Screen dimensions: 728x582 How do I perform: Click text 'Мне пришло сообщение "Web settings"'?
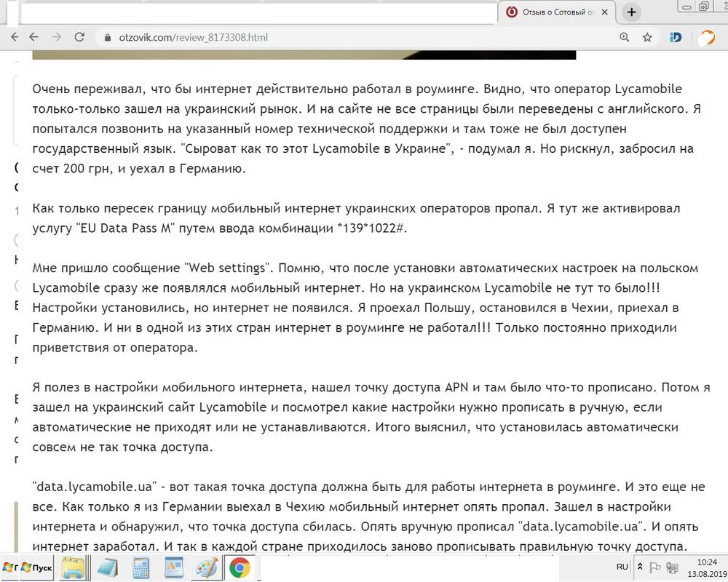point(151,268)
